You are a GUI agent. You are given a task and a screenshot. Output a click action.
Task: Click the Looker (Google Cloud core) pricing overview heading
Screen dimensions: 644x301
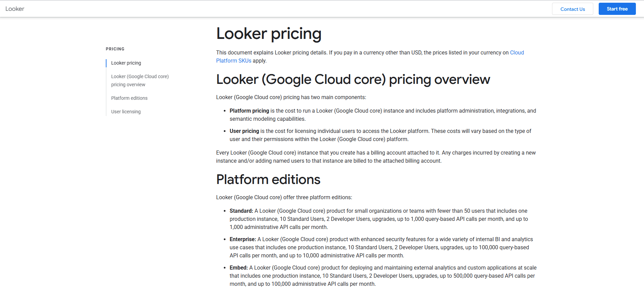tap(353, 79)
